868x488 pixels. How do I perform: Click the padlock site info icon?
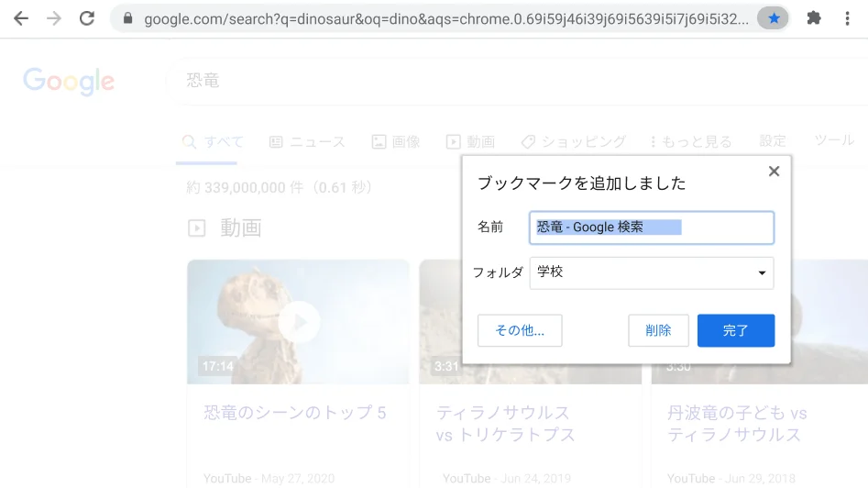point(127,18)
